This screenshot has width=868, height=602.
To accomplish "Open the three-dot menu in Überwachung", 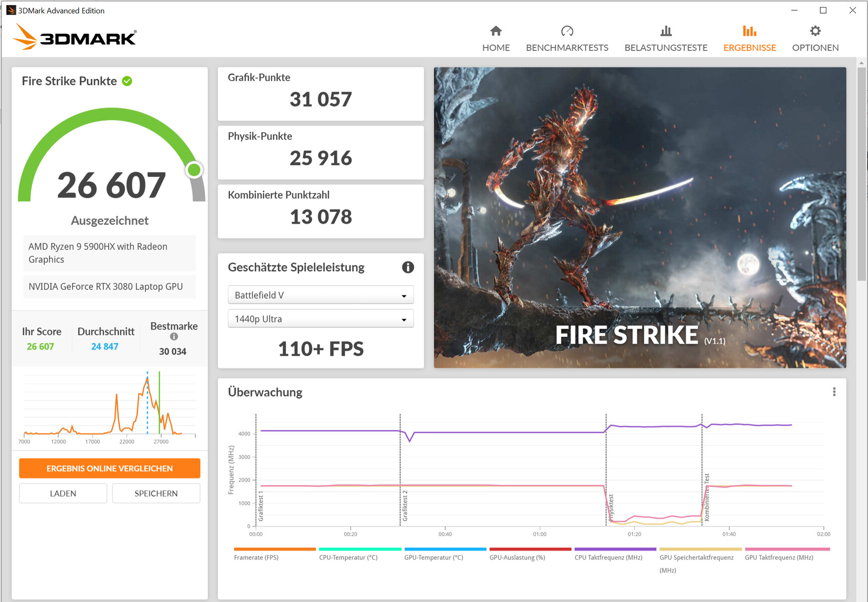I will click(834, 392).
